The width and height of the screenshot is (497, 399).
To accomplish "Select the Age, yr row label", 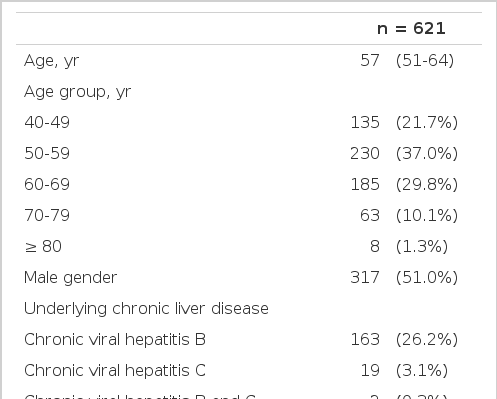I will pyautogui.click(x=52, y=61).
